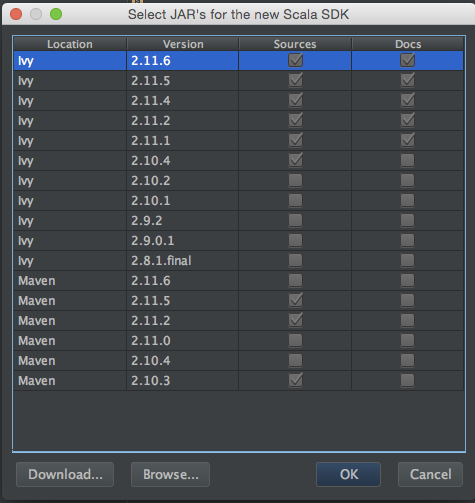The image size is (475, 503).
Task: Click the Download... button
Action: pos(65,474)
